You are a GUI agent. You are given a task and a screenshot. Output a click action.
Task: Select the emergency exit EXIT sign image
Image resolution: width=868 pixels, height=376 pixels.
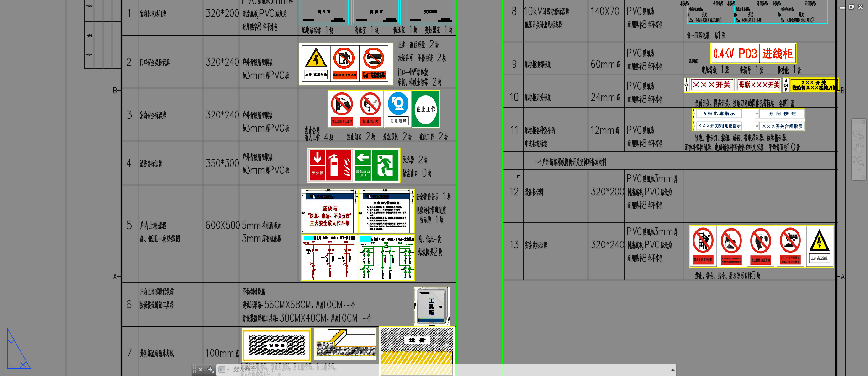[x=376, y=165]
